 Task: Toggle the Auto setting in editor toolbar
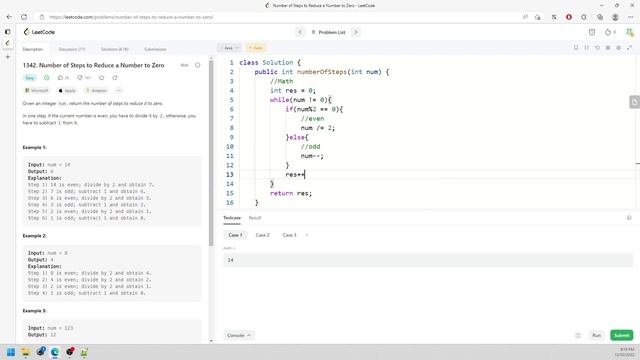pos(256,48)
